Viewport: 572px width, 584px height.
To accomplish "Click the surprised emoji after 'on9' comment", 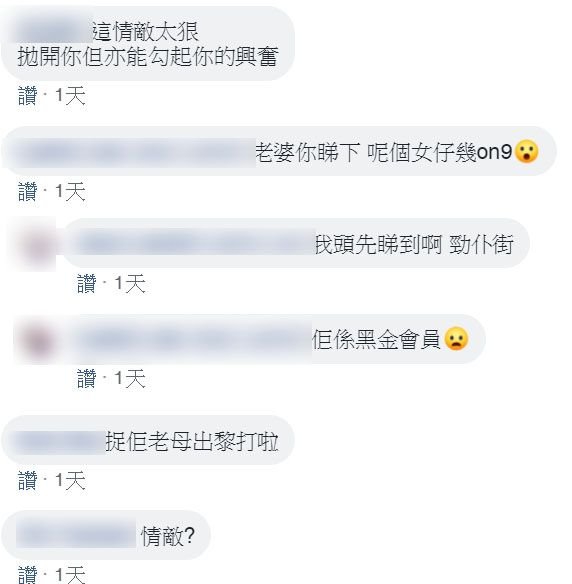I will click(526, 152).
